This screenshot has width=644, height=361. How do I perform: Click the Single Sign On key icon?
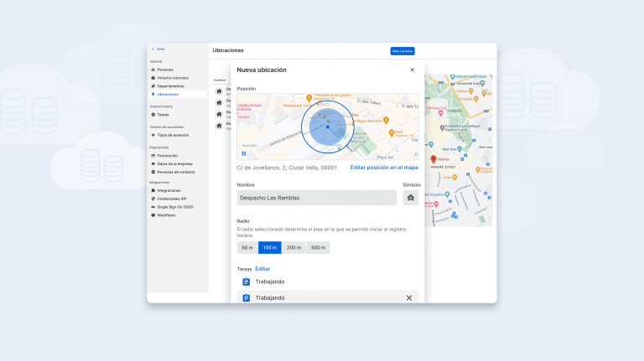[153, 207]
